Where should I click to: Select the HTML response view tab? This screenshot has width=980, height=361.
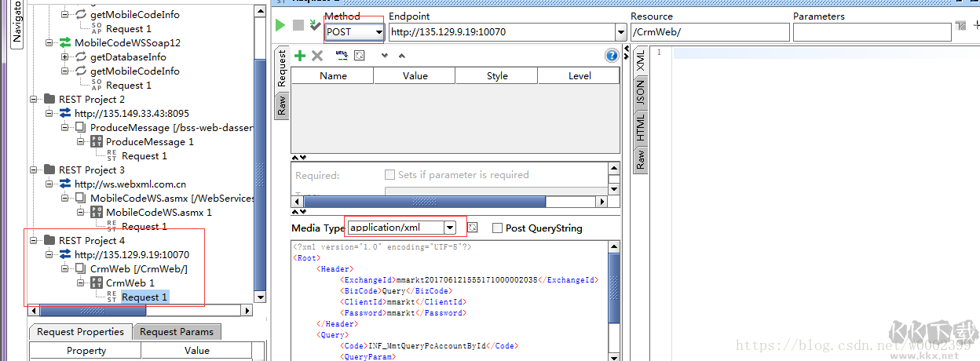point(640,126)
